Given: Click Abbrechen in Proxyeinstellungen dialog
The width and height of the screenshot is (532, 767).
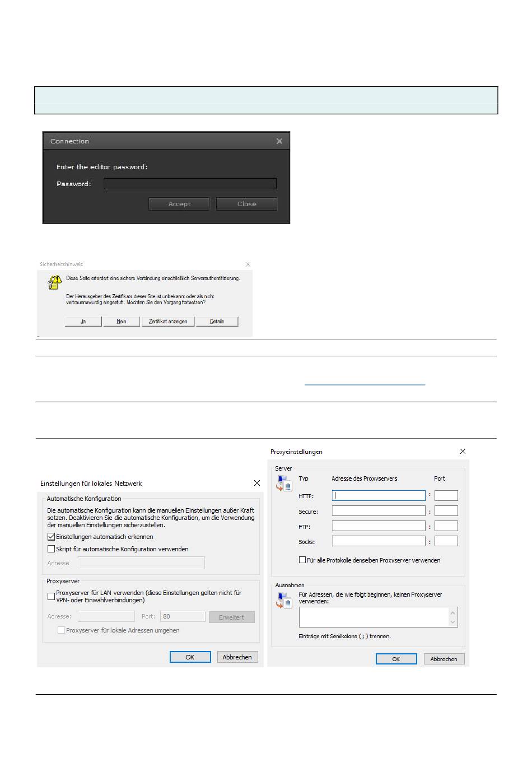Looking at the screenshot, I should pos(444,659).
